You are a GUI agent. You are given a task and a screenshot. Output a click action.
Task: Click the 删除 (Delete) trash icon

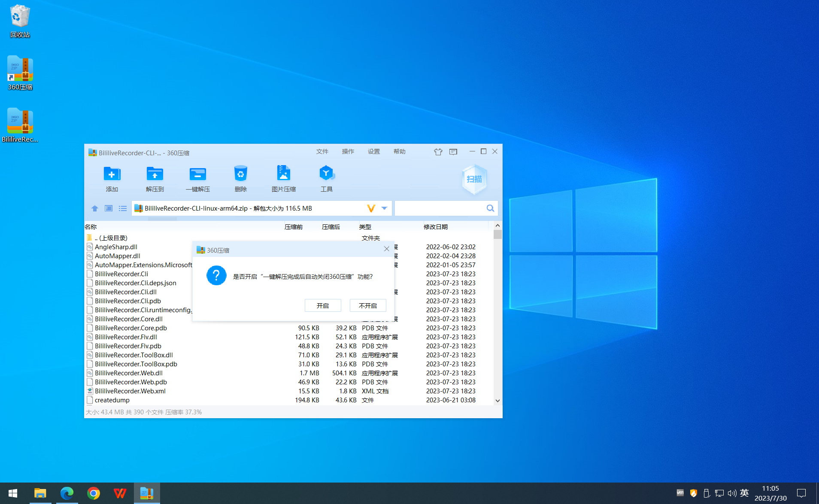[241, 178]
